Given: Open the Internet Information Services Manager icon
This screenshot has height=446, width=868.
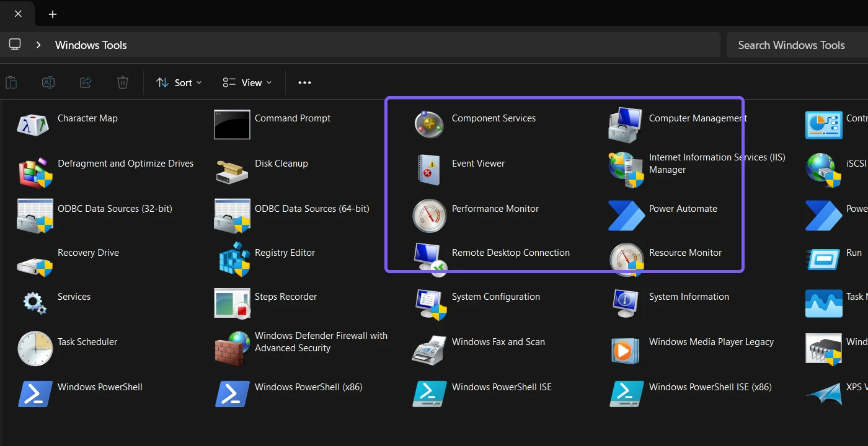Looking at the screenshot, I should (626, 170).
